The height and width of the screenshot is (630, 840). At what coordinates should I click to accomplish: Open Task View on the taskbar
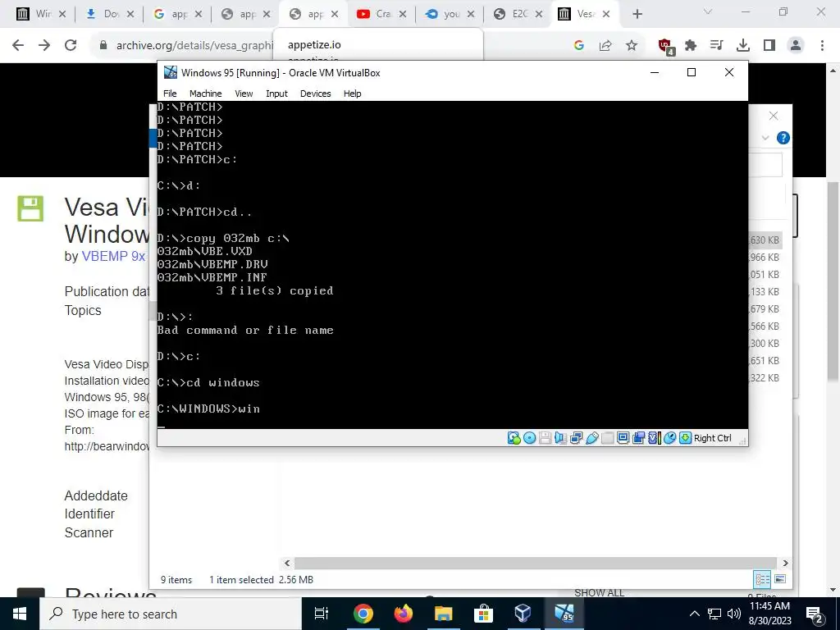322,614
